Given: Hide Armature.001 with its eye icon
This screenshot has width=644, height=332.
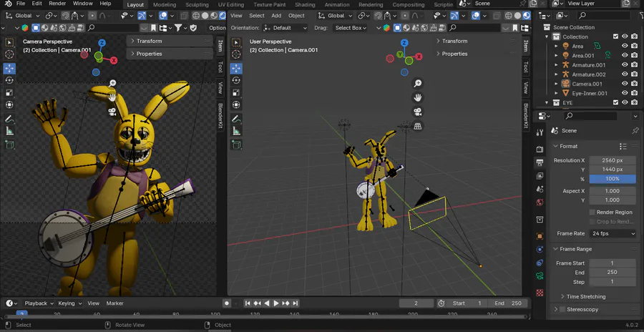Looking at the screenshot, I should pos(625,65).
